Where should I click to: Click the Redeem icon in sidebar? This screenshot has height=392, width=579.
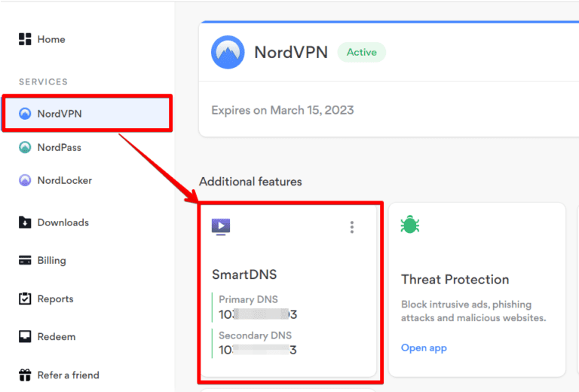click(25, 337)
